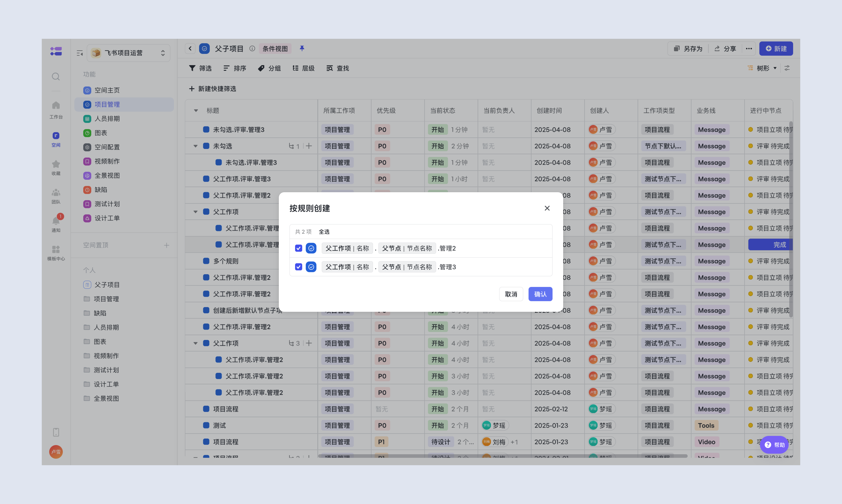Open 父子项目 under 个人 in sidebar
The height and width of the screenshot is (504, 842).
[x=124, y=285]
